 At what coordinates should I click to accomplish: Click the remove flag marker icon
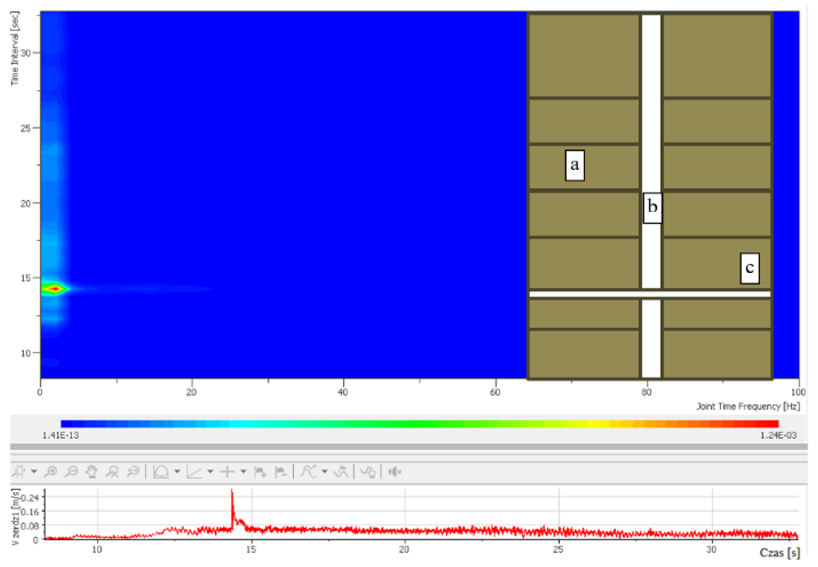(x=281, y=472)
